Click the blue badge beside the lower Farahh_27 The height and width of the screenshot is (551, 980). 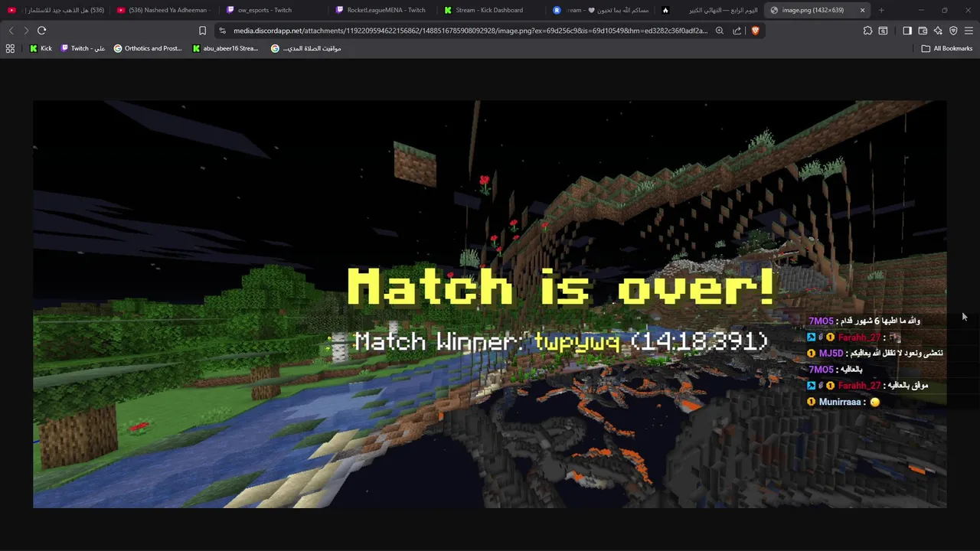(812, 386)
